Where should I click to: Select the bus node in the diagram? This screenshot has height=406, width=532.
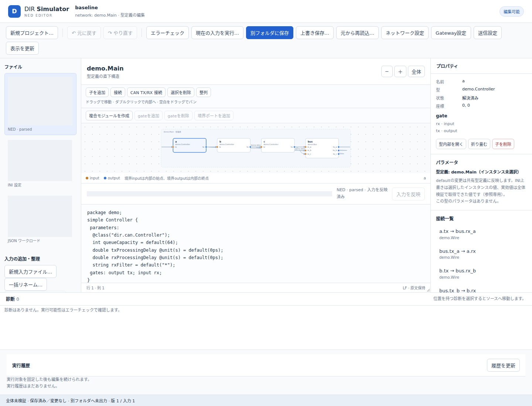pyautogui.click(x=322, y=148)
